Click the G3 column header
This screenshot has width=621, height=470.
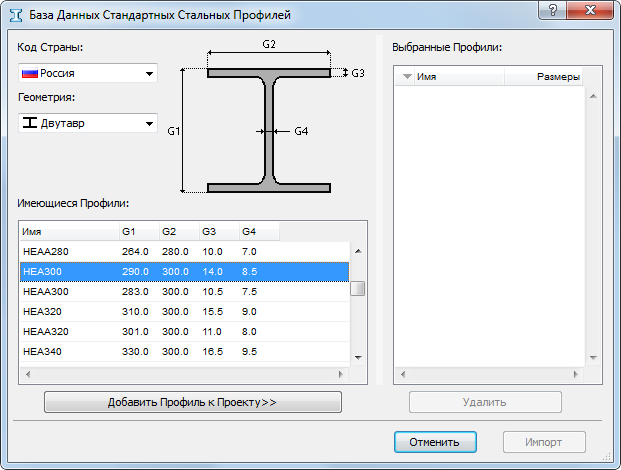point(219,232)
